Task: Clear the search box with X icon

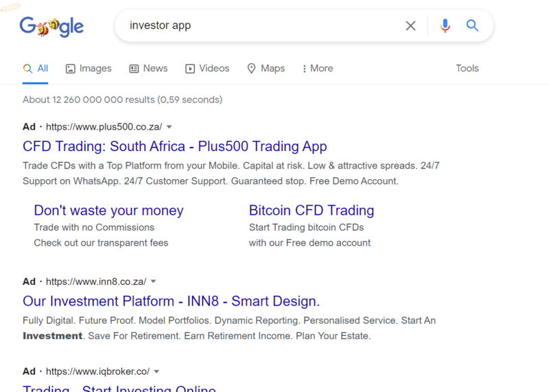Action: point(410,25)
